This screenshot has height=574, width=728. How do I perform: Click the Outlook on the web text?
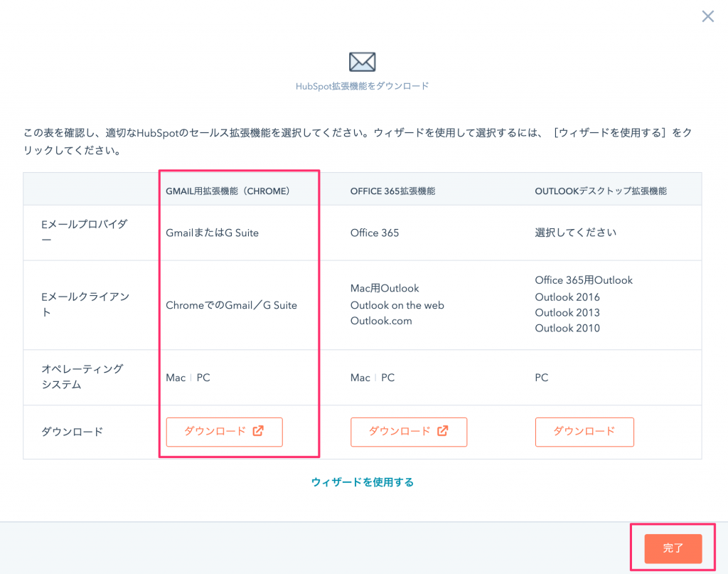(397, 305)
